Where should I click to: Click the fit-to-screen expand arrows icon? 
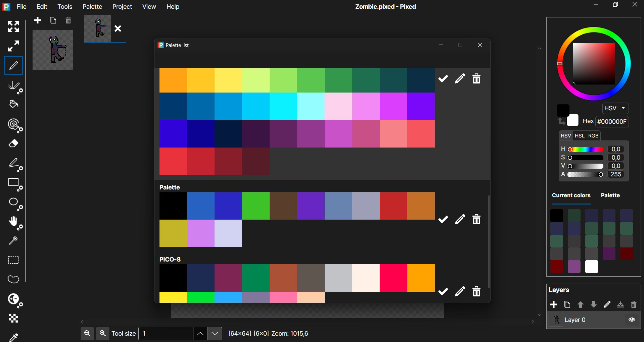coord(13,26)
